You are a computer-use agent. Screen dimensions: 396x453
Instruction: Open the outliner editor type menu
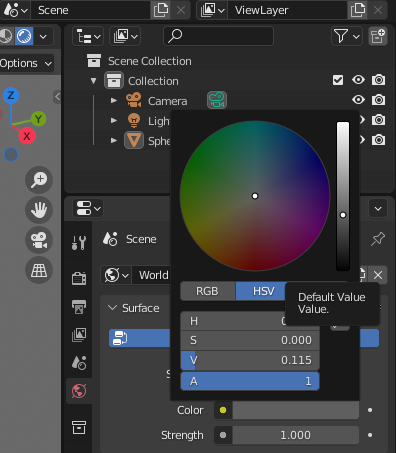click(88, 36)
